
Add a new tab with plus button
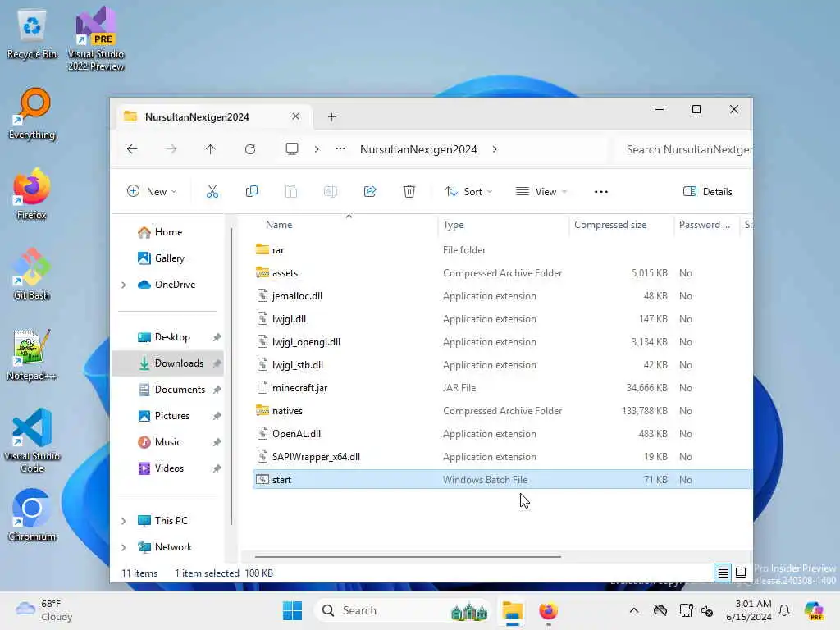click(x=332, y=116)
